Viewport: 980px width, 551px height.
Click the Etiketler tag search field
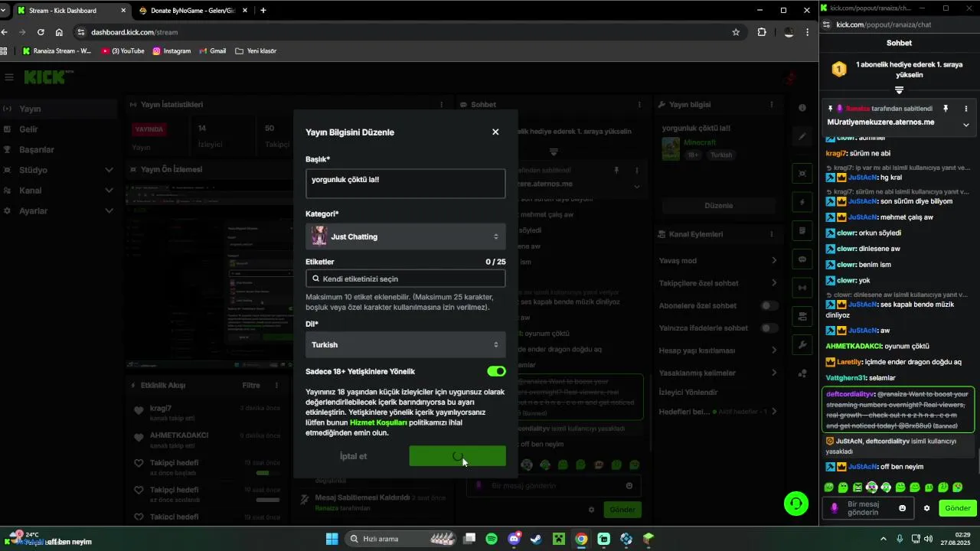point(405,279)
